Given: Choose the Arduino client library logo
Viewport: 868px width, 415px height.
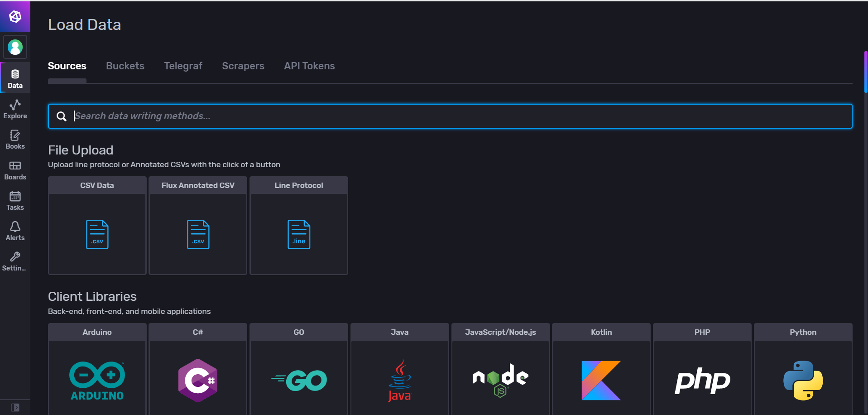Looking at the screenshot, I should (97, 381).
